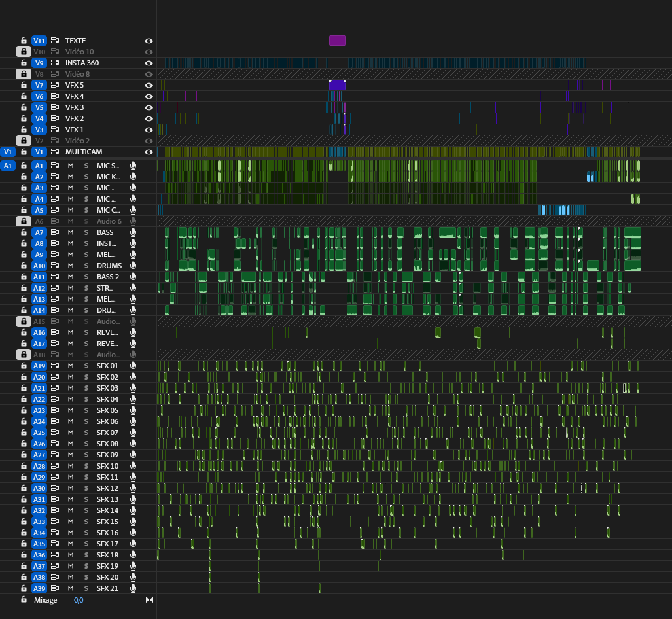Click the SFX 17 track name

107,544
